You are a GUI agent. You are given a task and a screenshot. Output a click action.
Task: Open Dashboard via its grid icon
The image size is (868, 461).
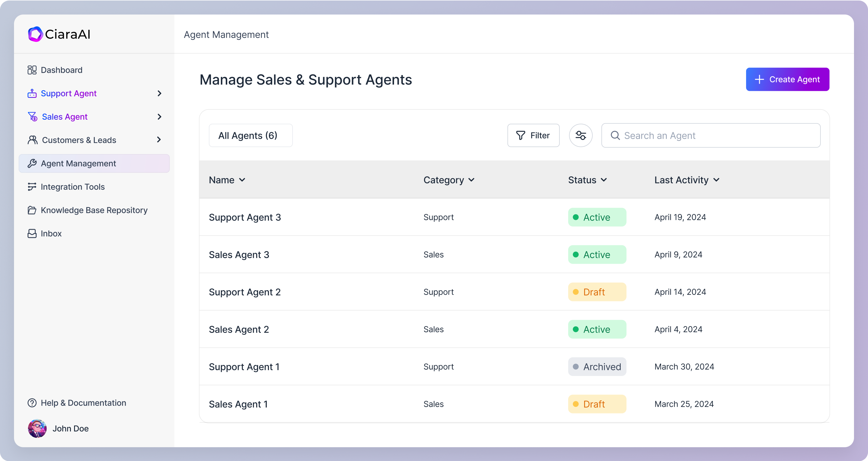point(32,70)
